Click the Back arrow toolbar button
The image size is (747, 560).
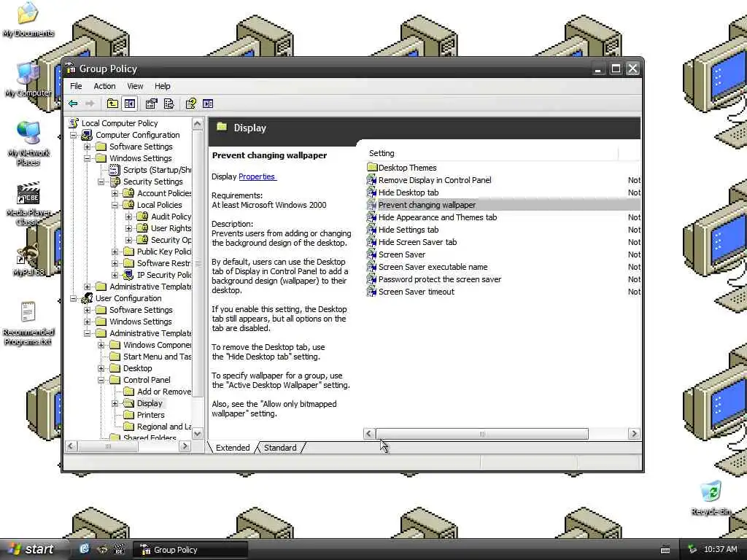[73, 104]
